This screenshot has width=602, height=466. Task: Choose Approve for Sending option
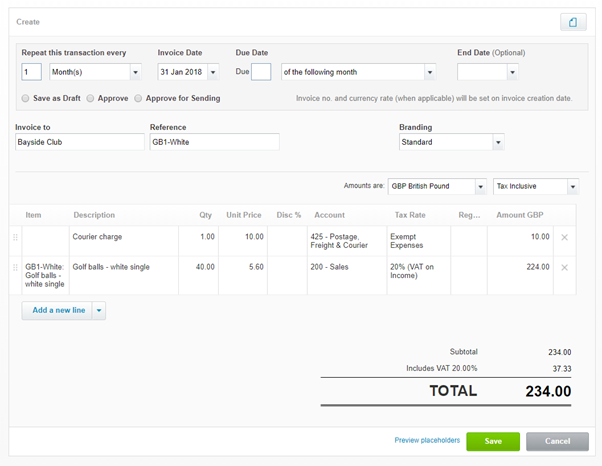[138, 98]
